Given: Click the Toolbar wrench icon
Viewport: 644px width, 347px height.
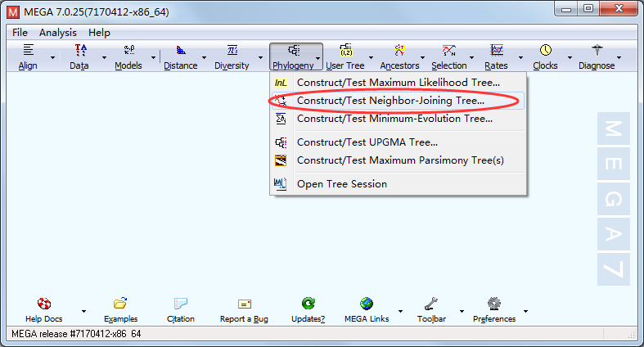Looking at the screenshot, I should 431,304.
